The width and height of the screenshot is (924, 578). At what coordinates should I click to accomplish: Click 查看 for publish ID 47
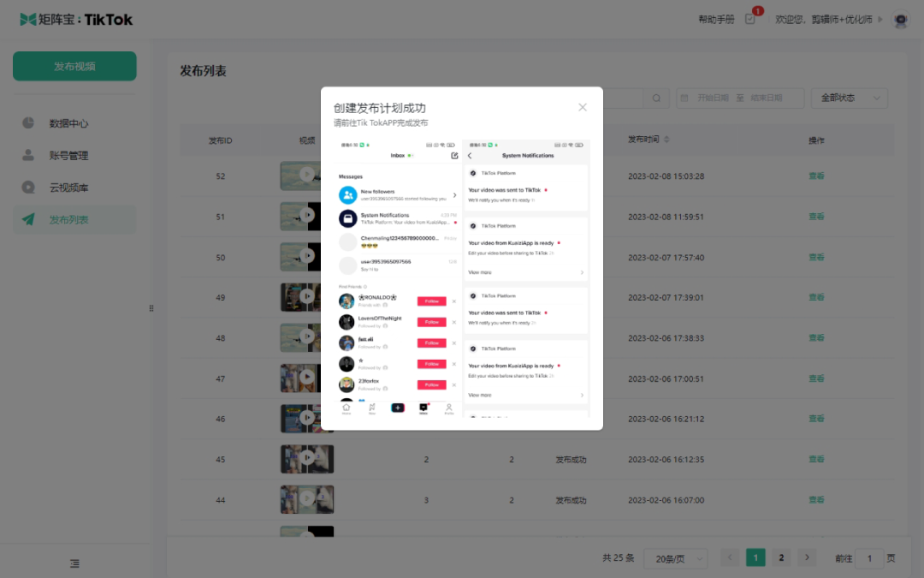tap(816, 378)
